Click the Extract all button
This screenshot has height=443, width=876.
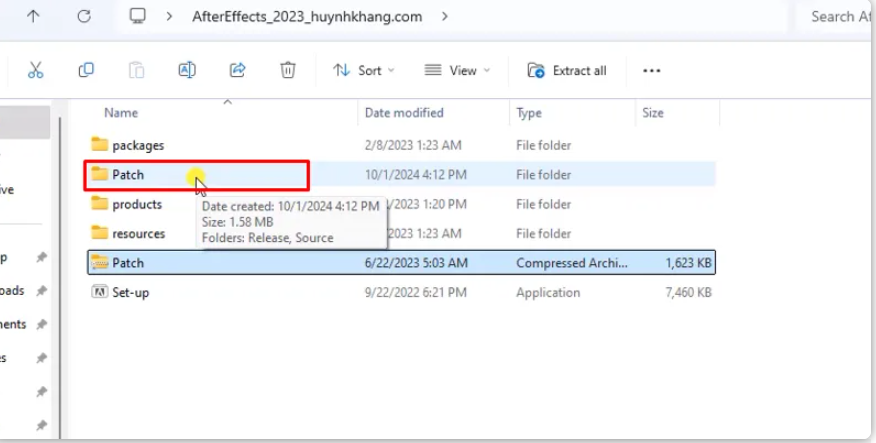(567, 71)
